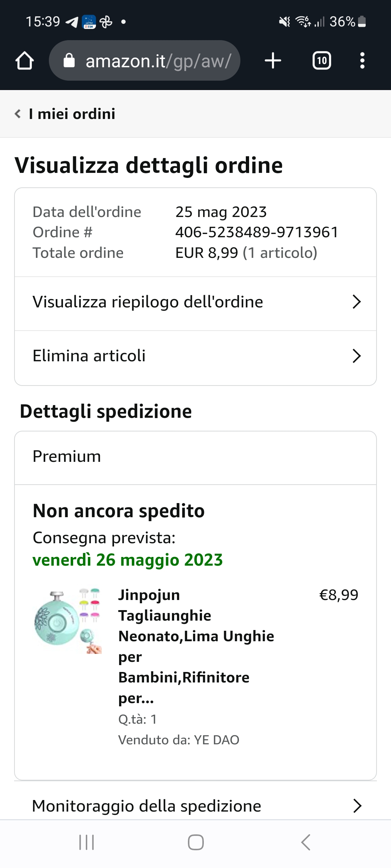Image resolution: width=391 pixels, height=868 pixels.
Task: Tap the padlock site security icon
Action: point(69,61)
